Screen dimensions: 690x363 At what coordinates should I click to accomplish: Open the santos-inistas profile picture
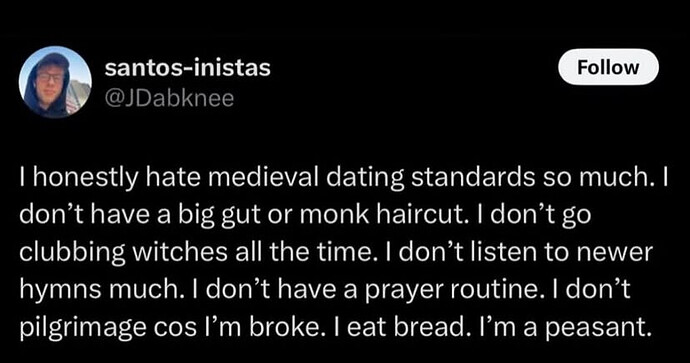click(x=55, y=82)
